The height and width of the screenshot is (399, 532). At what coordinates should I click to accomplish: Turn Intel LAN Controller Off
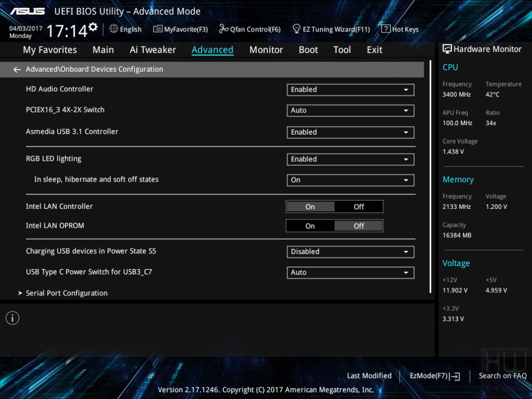point(359,207)
